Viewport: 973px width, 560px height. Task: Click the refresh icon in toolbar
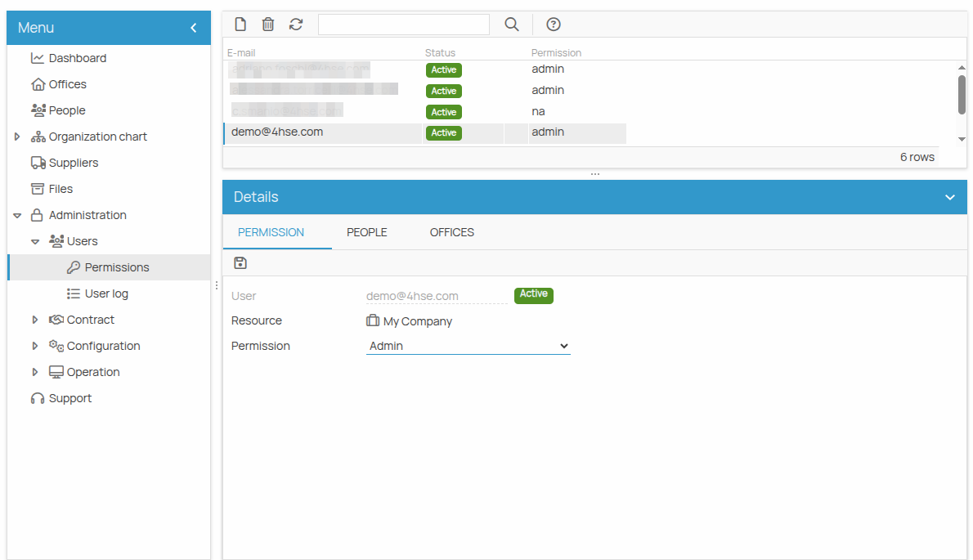[x=296, y=25]
